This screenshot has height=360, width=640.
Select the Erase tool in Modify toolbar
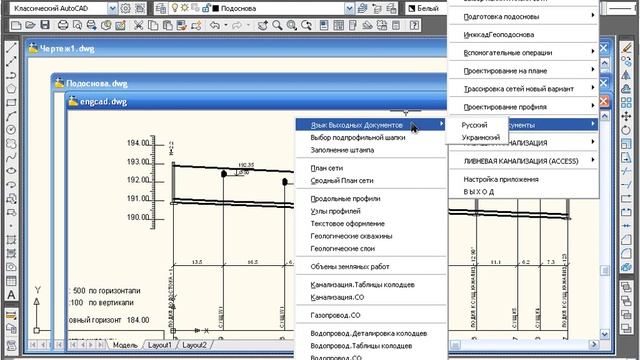(x=626, y=48)
